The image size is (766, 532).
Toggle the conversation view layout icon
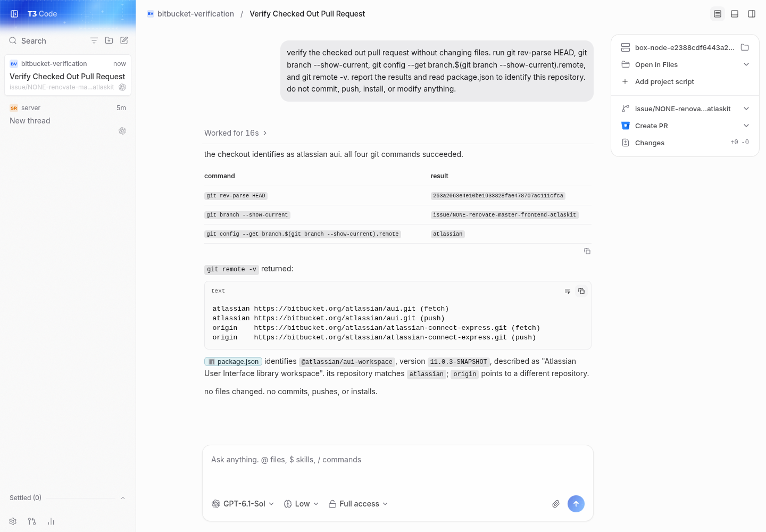click(x=718, y=14)
